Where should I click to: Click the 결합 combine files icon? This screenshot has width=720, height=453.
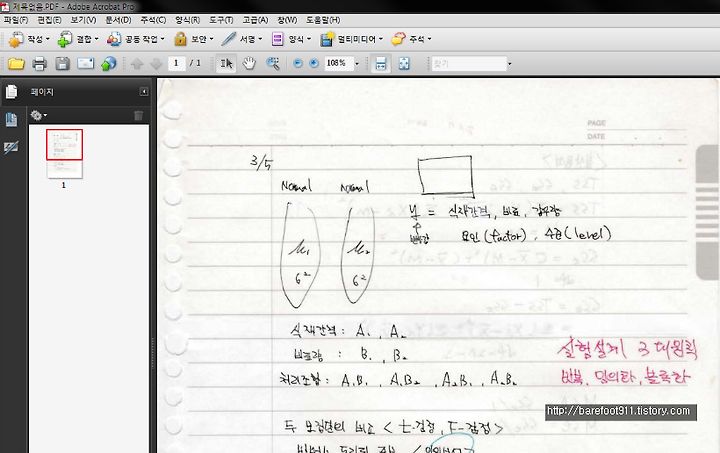65,39
